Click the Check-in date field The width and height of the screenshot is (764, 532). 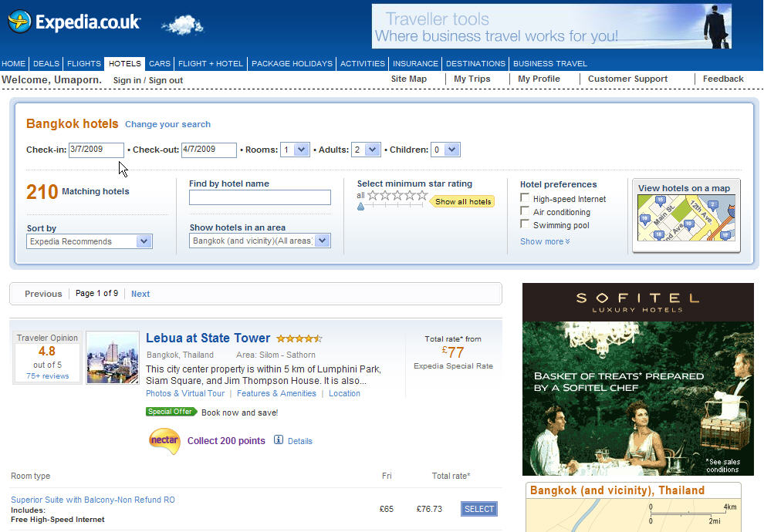(96, 150)
